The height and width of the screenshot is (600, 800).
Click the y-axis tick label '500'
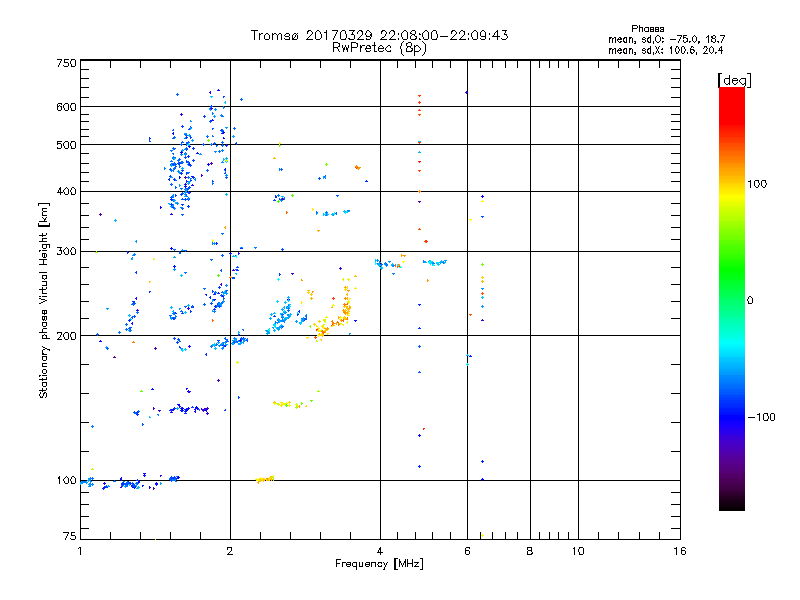click(x=66, y=145)
